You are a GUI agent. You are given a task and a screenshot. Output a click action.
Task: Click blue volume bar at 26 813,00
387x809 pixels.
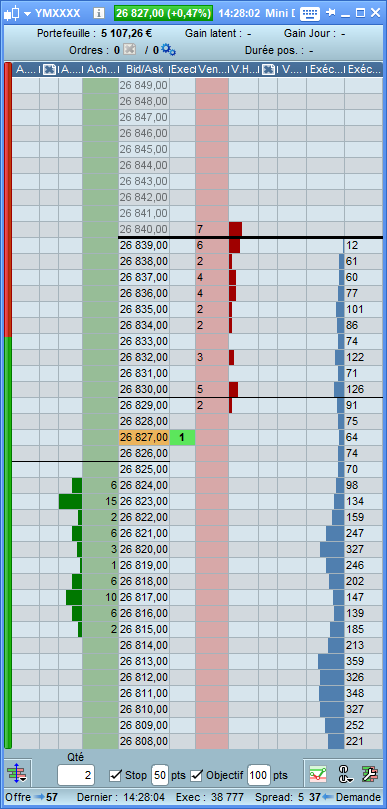pyautogui.click(x=331, y=661)
